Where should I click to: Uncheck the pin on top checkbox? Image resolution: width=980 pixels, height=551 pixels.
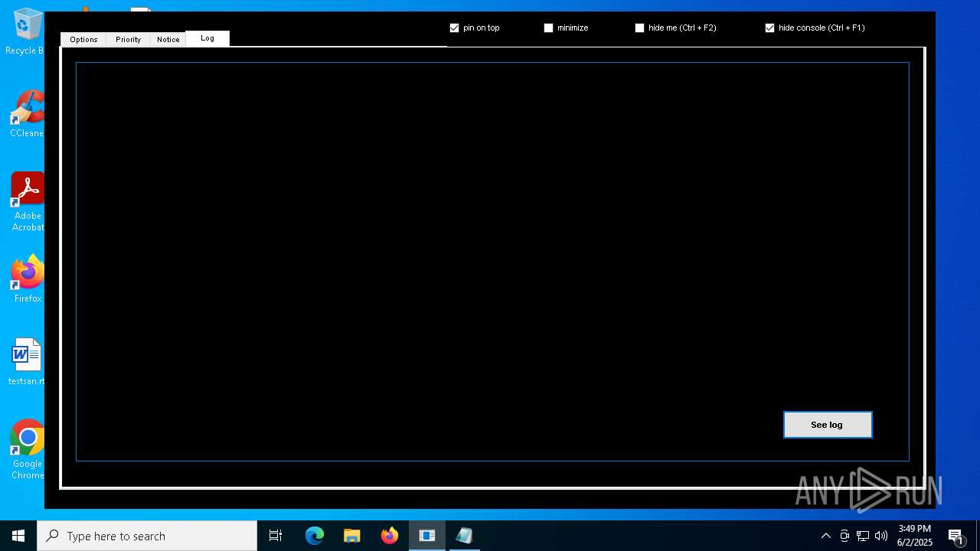pos(454,28)
